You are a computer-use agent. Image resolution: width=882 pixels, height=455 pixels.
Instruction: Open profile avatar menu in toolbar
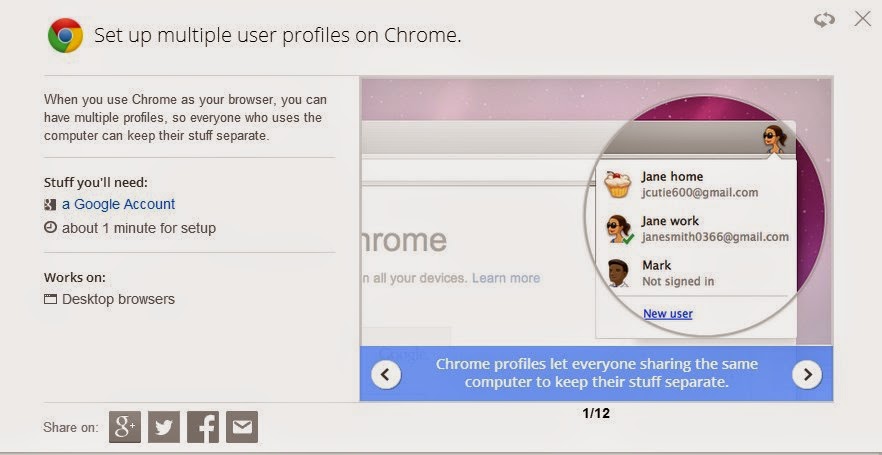775,138
